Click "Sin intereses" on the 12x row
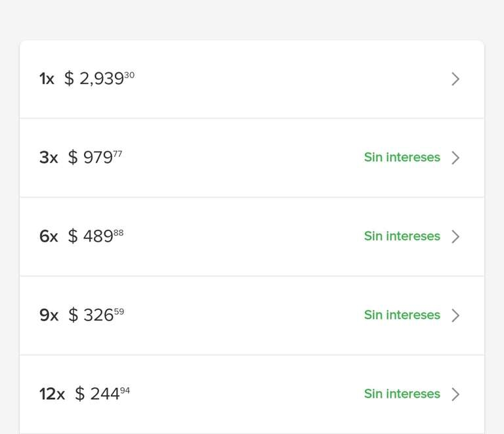 tap(402, 394)
